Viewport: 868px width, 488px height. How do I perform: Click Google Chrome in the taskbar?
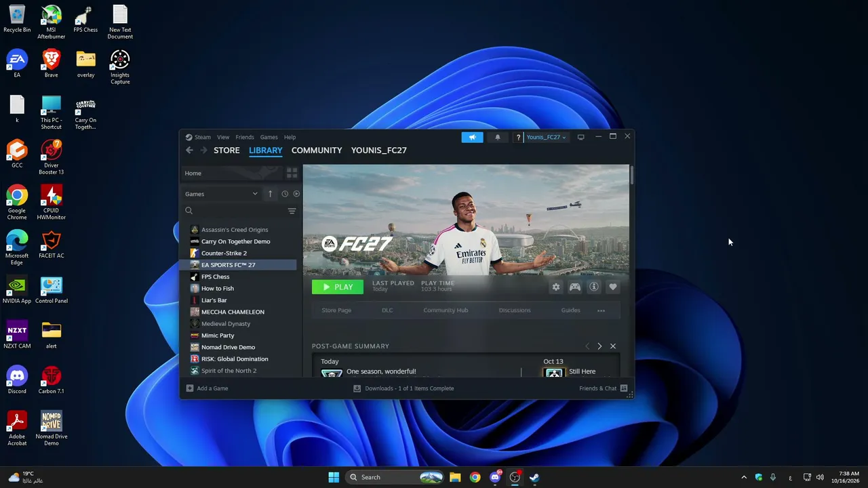(475, 477)
